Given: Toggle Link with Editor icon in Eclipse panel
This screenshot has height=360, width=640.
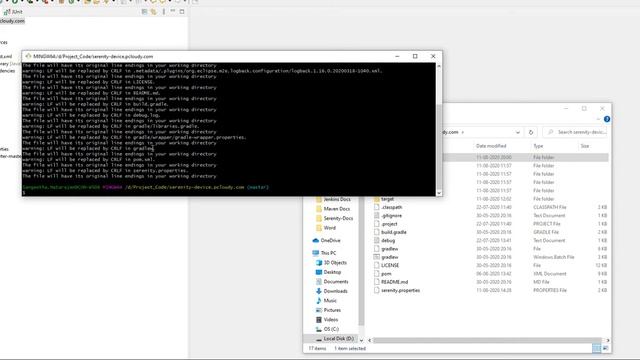Looking at the screenshot, I should tap(153, 12).
